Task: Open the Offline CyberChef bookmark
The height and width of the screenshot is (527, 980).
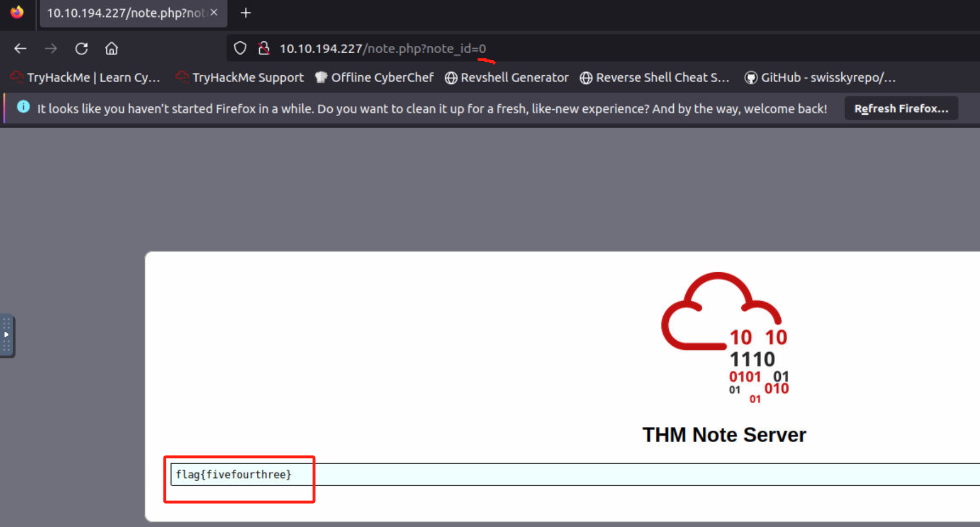Action: click(375, 78)
